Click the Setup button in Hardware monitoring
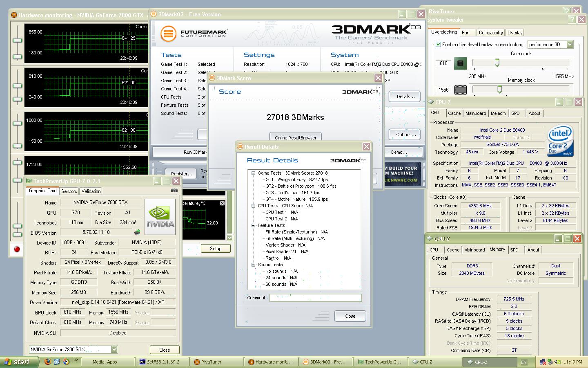 (216, 248)
